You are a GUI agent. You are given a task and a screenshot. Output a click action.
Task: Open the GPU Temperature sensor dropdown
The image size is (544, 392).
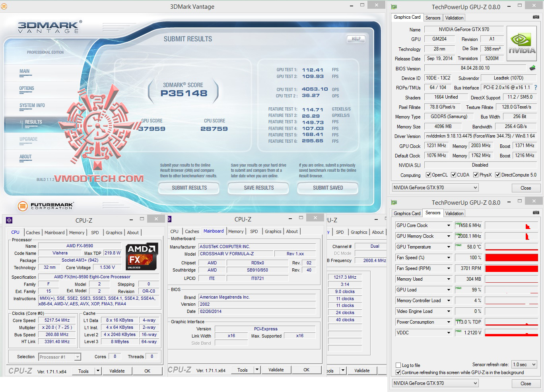tap(449, 247)
